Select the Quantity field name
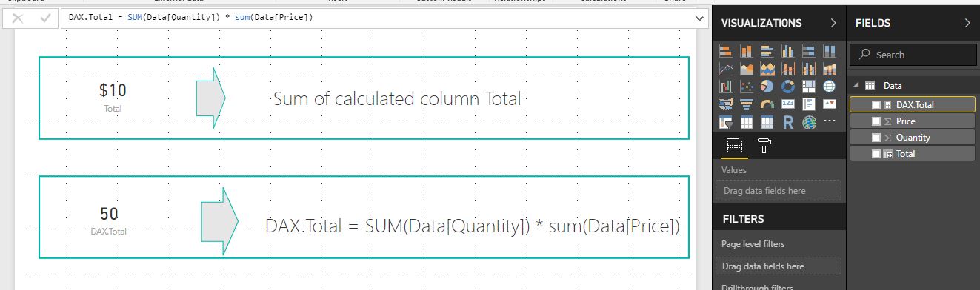Viewport: 980px width, 290px height. click(x=913, y=138)
